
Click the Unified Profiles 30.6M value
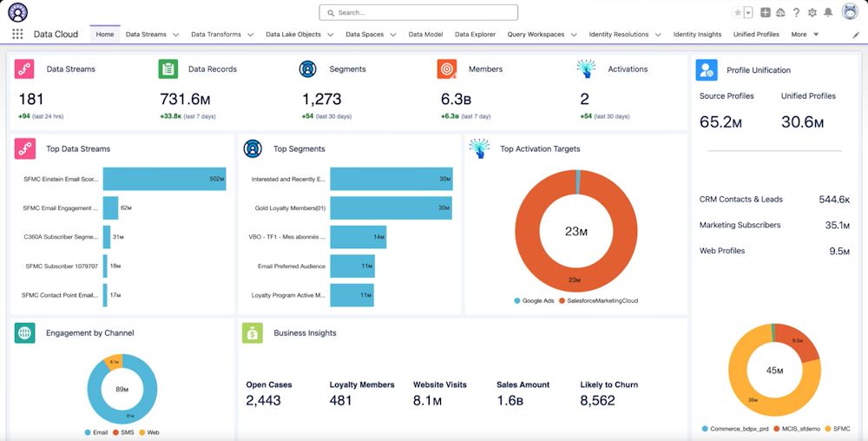coord(802,122)
